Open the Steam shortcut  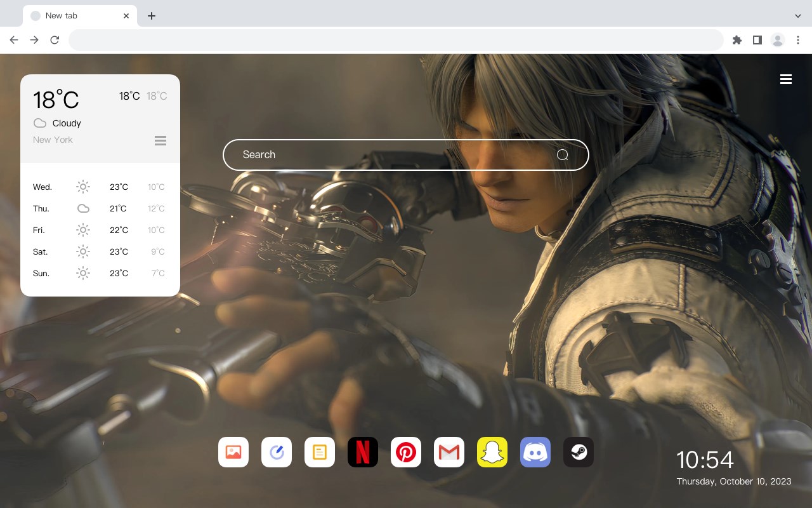(579, 452)
